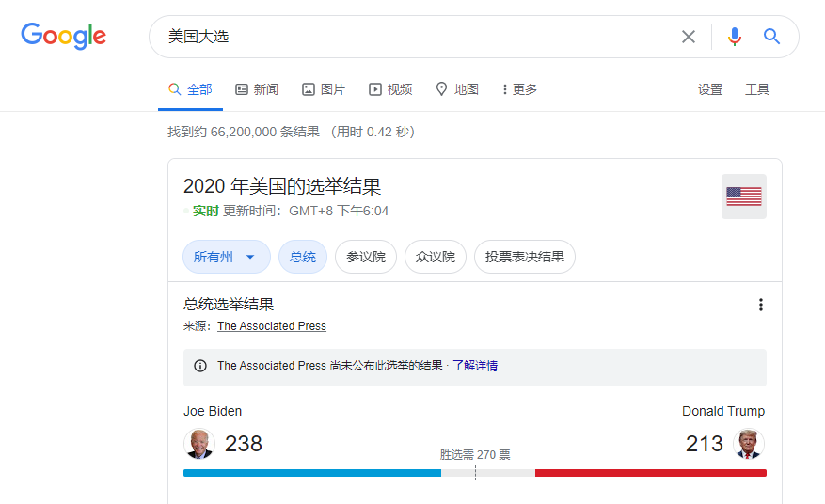The width and height of the screenshot is (825, 504).
Task: Open the Google logo homepage
Action: pyautogui.click(x=64, y=36)
